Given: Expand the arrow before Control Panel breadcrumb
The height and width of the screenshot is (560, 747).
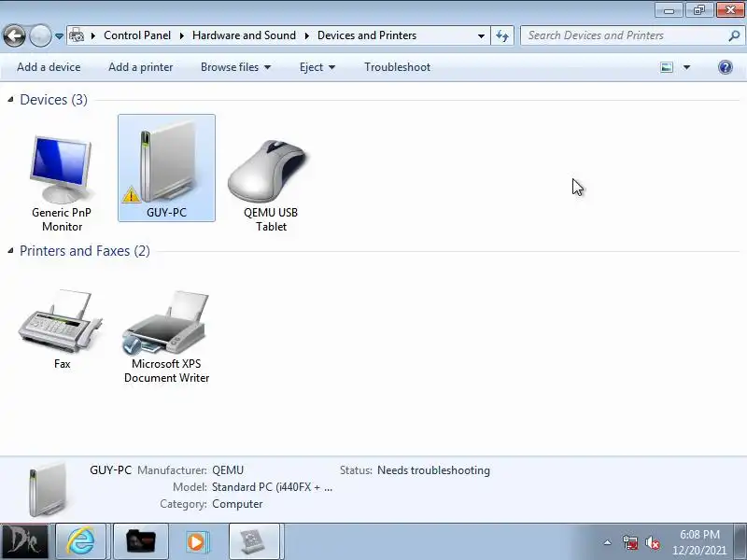Looking at the screenshot, I should click(x=93, y=35).
